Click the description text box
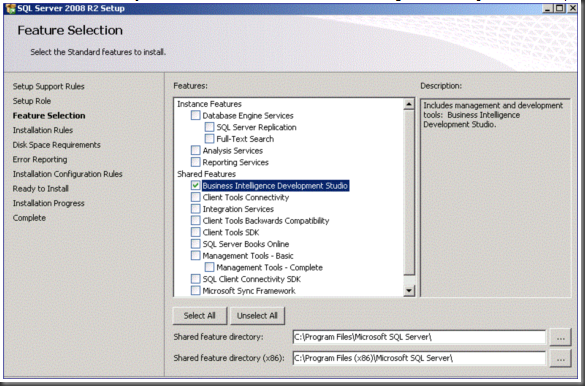Viewport: 585px width, 386px height. (x=495, y=198)
